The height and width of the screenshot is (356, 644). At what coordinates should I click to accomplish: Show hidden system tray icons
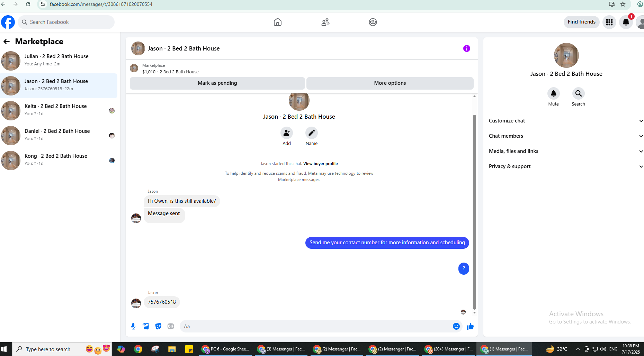[x=578, y=349]
